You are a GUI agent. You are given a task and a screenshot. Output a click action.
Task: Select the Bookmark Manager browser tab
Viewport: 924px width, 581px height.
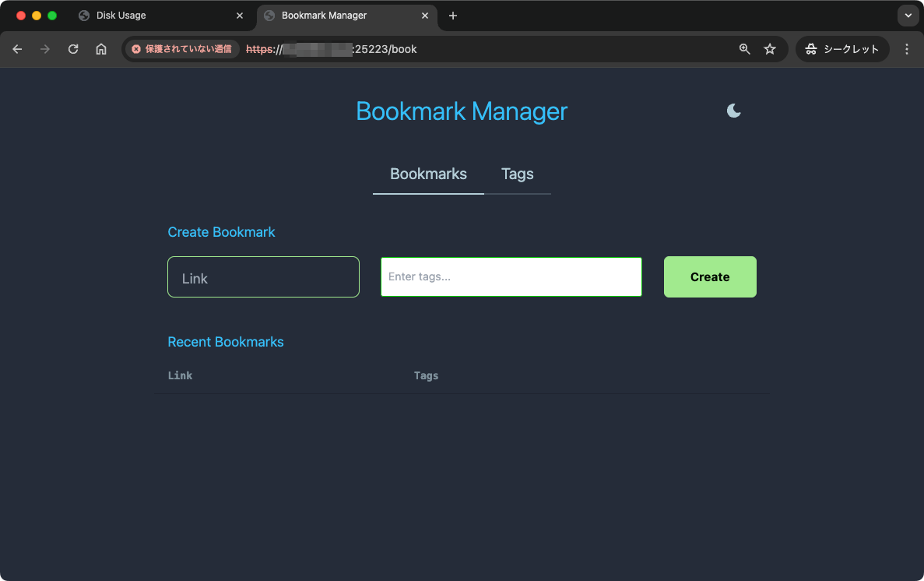(346, 16)
